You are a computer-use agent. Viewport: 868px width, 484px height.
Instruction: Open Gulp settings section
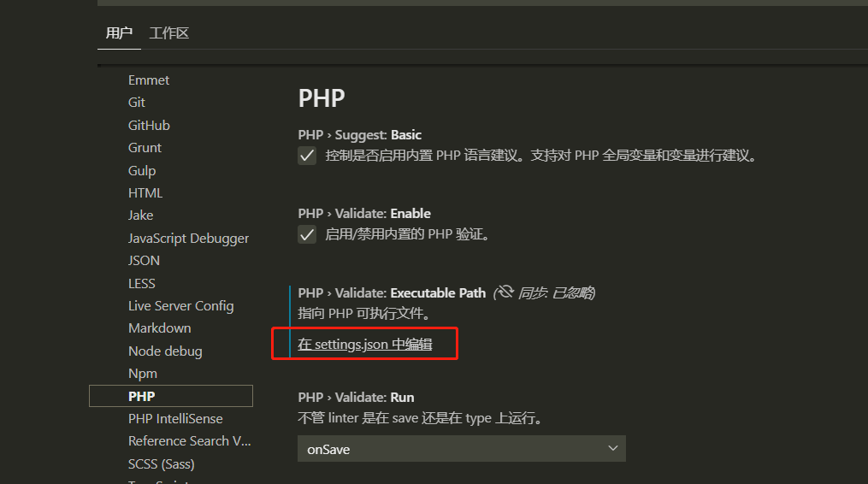[142, 170]
